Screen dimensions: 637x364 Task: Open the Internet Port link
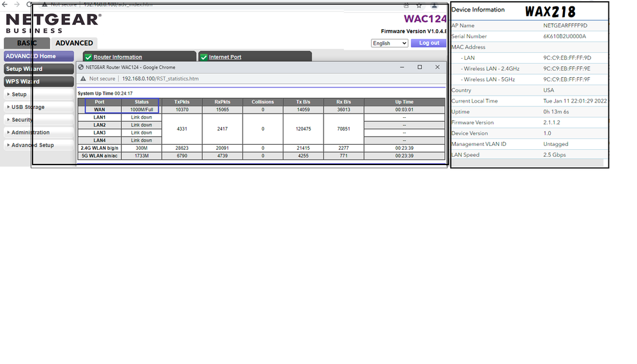[x=225, y=57]
